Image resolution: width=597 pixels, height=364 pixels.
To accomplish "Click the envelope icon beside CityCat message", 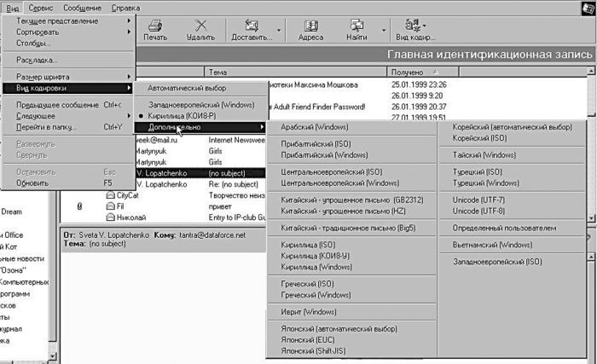I will (111, 195).
